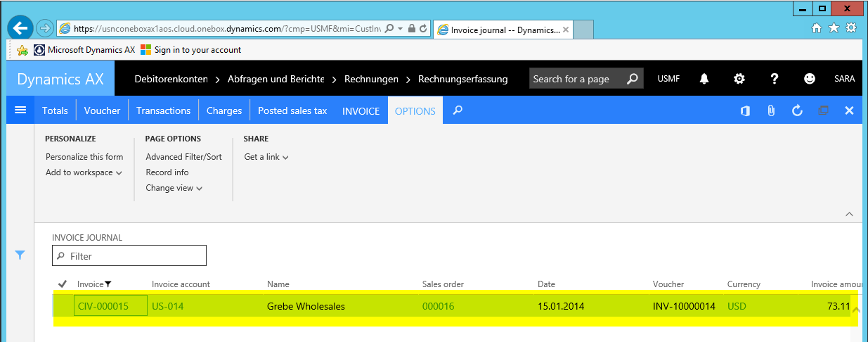Collapse the action pane ribbon chevron
Viewport: 868px width, 342px height.
[x=849, y=214]
